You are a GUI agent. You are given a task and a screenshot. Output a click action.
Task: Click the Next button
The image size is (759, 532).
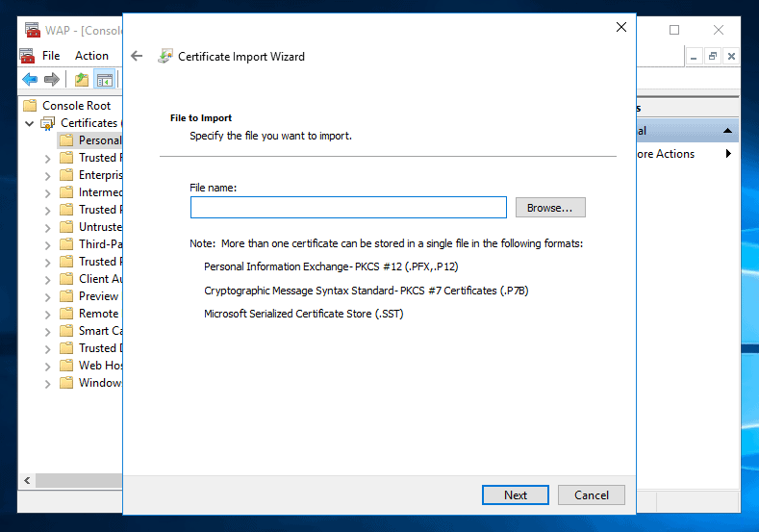click(516, 494)
